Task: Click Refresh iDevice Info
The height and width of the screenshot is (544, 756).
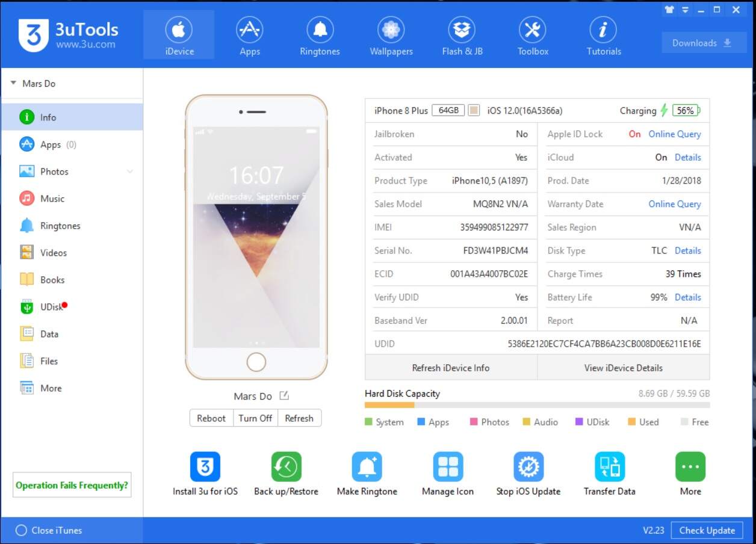Action: click(451, 368)
